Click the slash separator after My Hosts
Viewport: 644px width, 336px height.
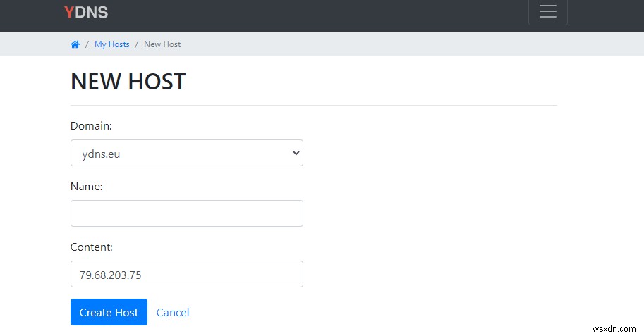[137, 44]
